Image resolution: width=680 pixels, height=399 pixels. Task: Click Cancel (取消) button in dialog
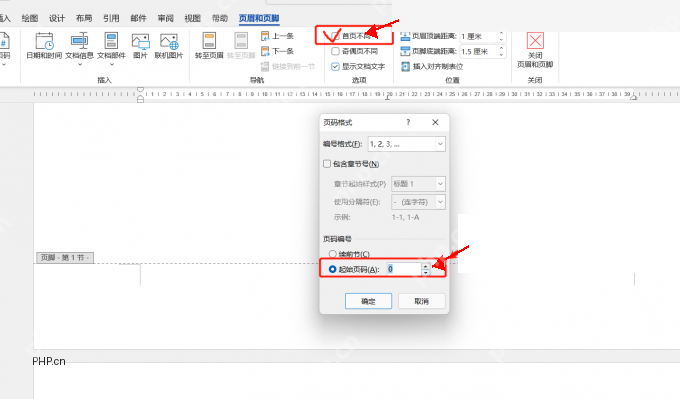422,301
